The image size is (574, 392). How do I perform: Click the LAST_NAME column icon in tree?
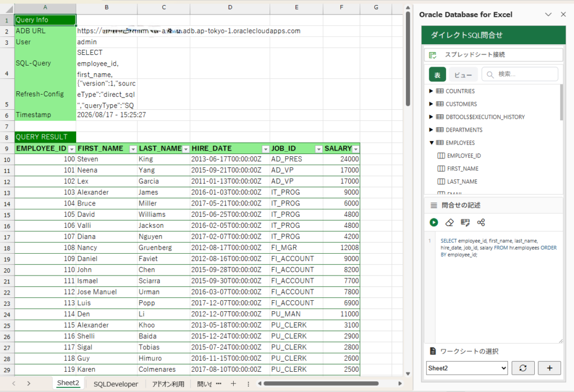(441, 181)
